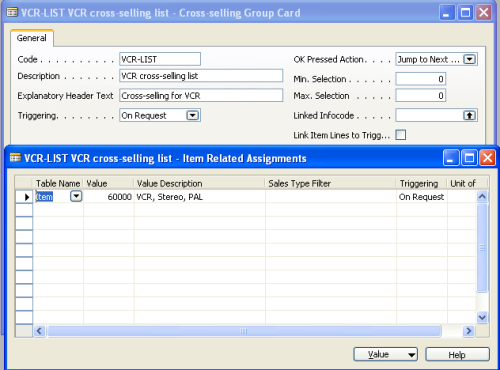Click the Help button

pyautogui.click(x=457, y=354)
